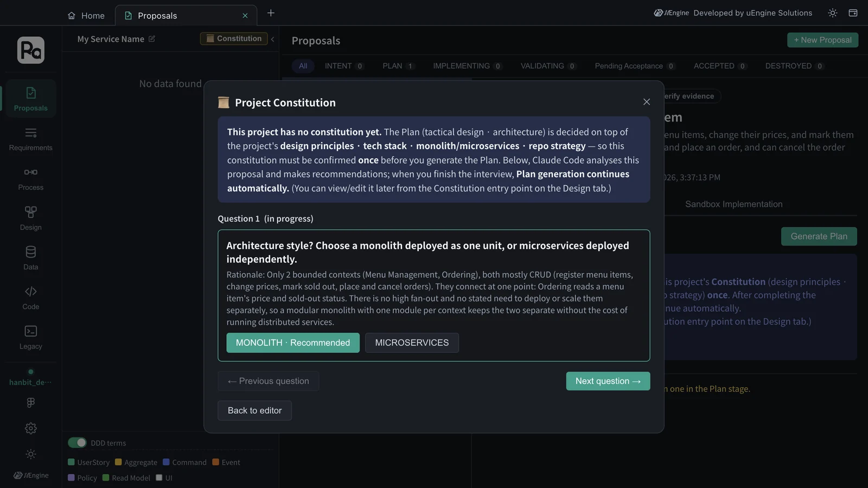Viewport: 868px width, 488px height.
Task: Go to the Previous question
Action: coord(269,381)
